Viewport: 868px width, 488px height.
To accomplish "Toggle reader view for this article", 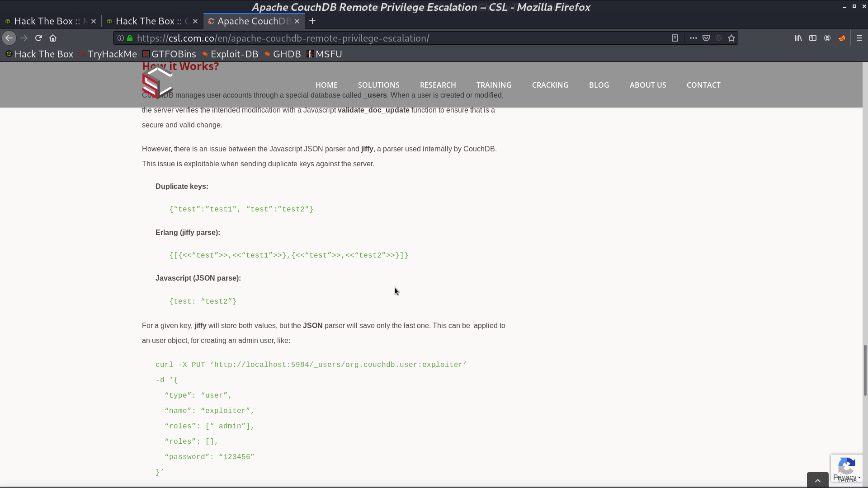I will (675, 38).
